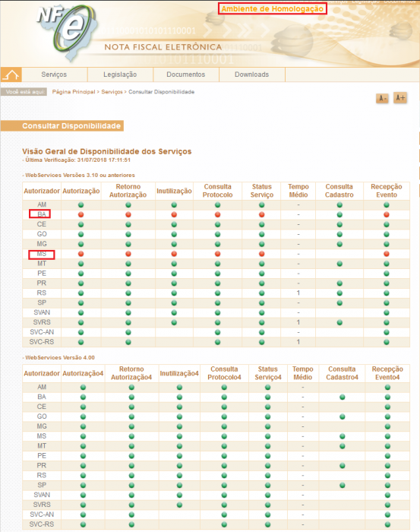The width and height of the screenshot is (420, 532).
Task: Click Visão Geral de Disponibilidade dos Serviços title
Action: pyautogui.click(x=107, y=151)
